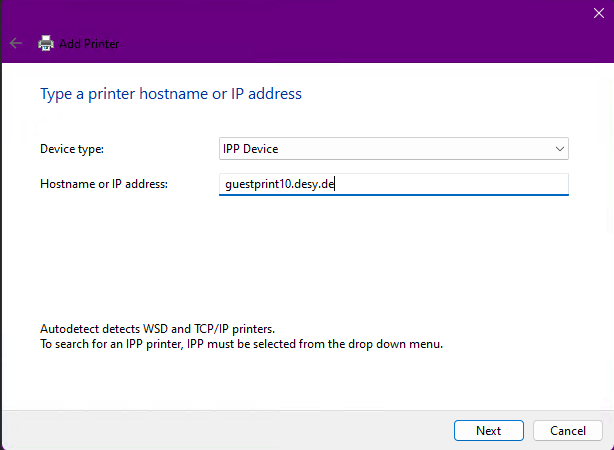Click the Add Printer window title
Viewport: 614px width, 450px height.
(x=90, y=44)
